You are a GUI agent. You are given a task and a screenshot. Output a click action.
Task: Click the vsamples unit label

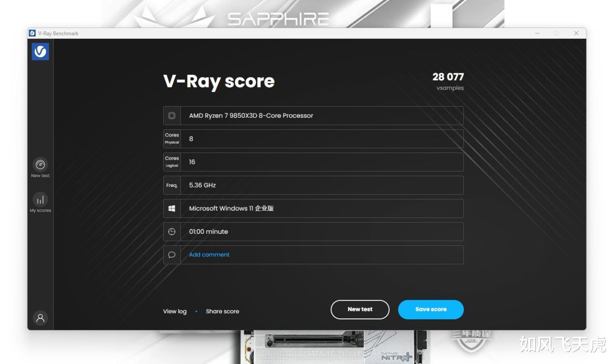point(450,88)
